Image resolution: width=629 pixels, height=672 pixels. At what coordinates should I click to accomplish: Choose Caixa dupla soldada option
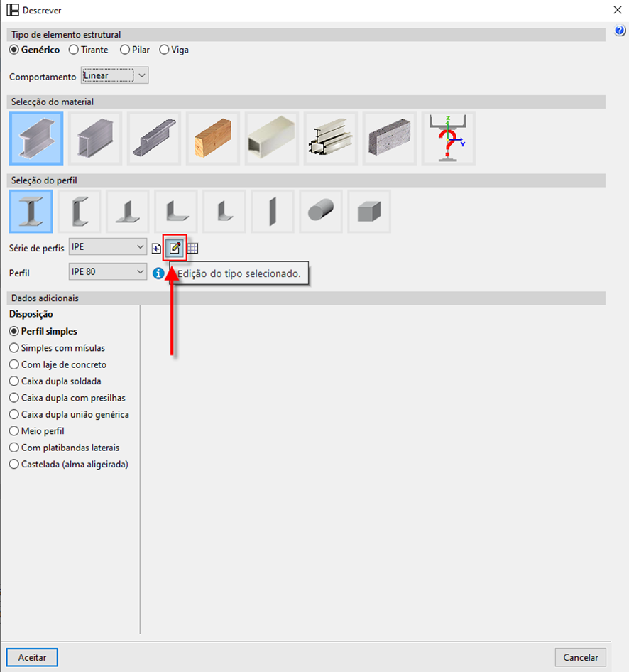[55, 381]
